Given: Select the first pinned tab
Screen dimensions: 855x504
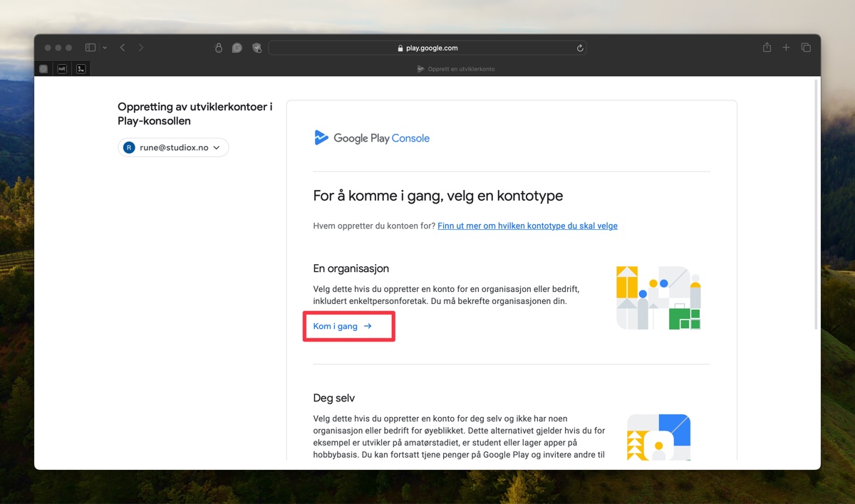Looking at the screenshot, I should pyautogui.click(x=43, y=69).
